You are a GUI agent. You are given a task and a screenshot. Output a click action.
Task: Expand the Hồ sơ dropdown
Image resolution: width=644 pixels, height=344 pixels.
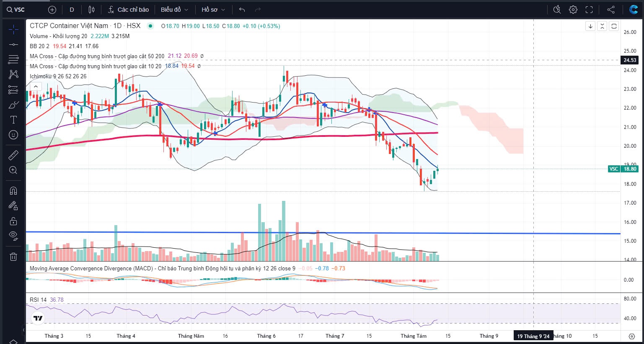point(213,10)
